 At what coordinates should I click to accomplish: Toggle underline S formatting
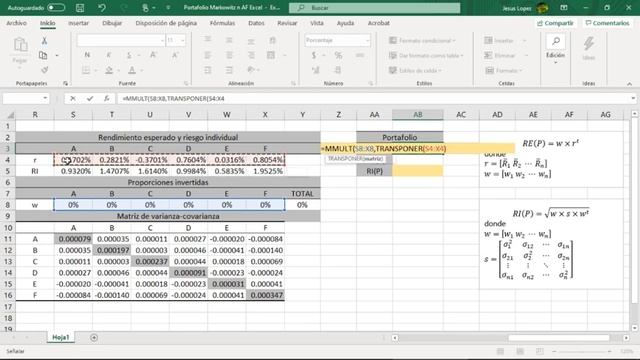pos(129,55)
